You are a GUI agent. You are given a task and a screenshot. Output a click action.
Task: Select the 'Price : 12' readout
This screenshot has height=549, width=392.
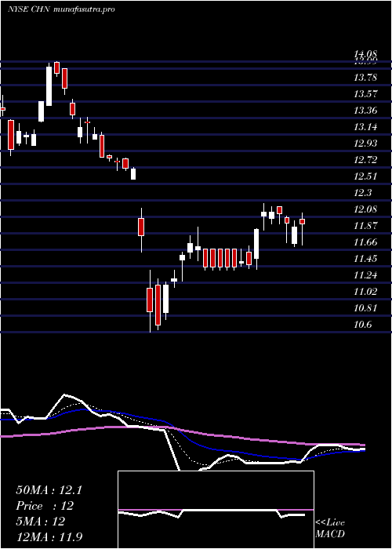tap(45, 506)
